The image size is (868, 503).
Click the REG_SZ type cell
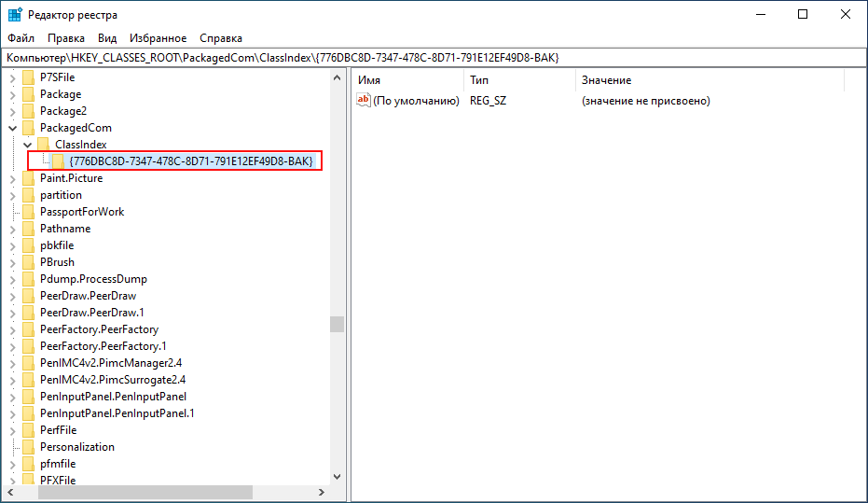(488, 101)
